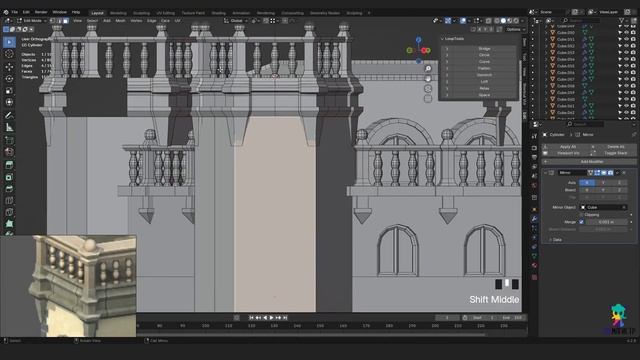Click the timeline horizontal scrollbar
Viewport: 640px width, 360px height.
310,335
